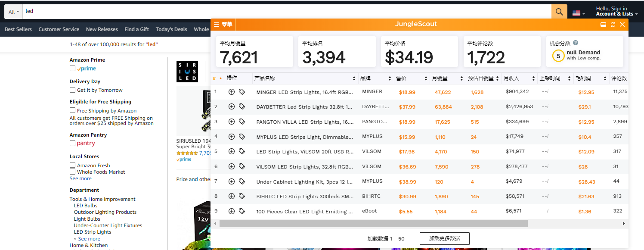Click tag icon for ViLSOM 32.8ft row
The width and height of the screenshot is (644, 250).
pyautogui.click(x=242, y=166)
